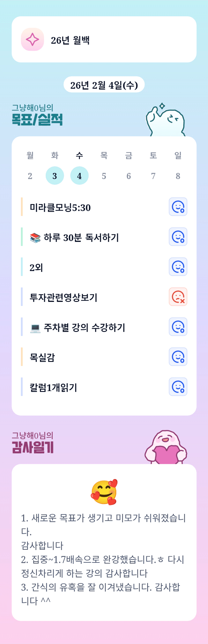The image size is (208, 644).
Task: Toggle smiley status for 2외 goal
Action: coord(178,267)
